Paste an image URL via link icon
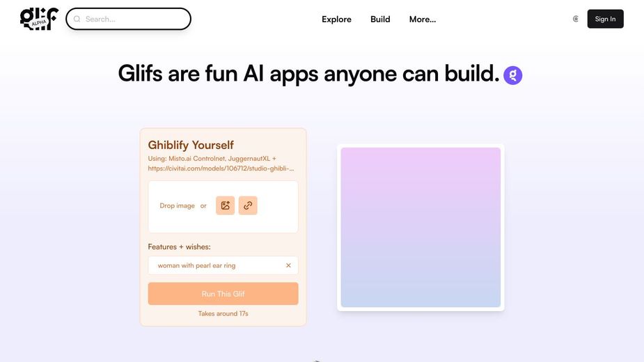644x362 pixels. [x=248, y=205]
